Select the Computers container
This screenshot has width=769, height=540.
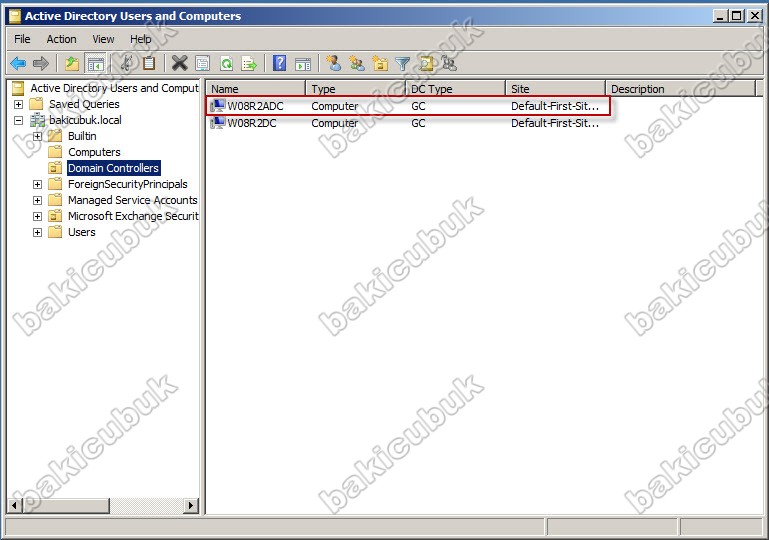point(94,152)
